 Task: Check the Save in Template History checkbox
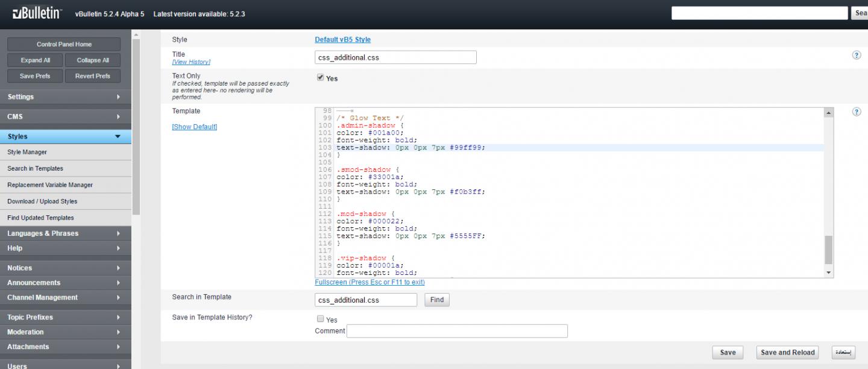(321, 319)
